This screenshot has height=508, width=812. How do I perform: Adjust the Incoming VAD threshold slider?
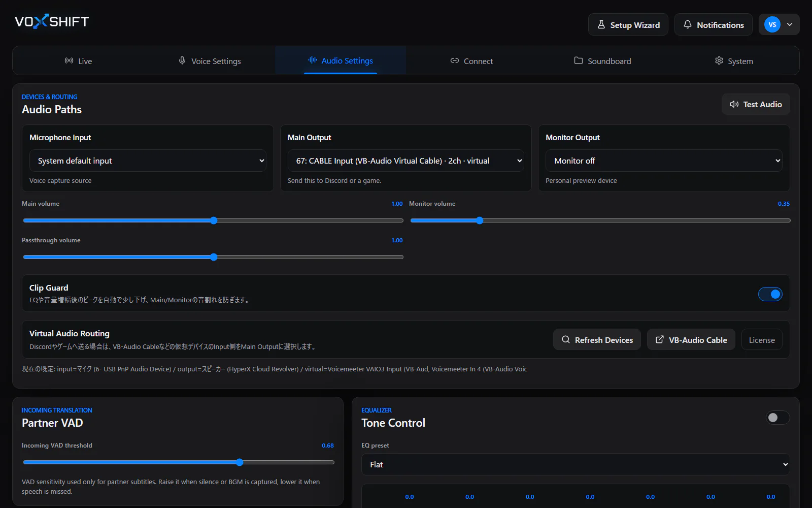tap(179, 462)
